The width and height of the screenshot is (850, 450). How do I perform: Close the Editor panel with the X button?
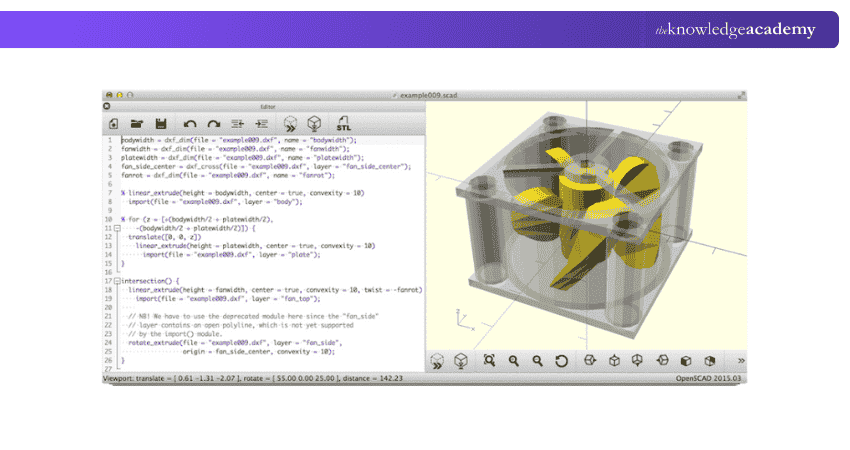tap(107, 105)
